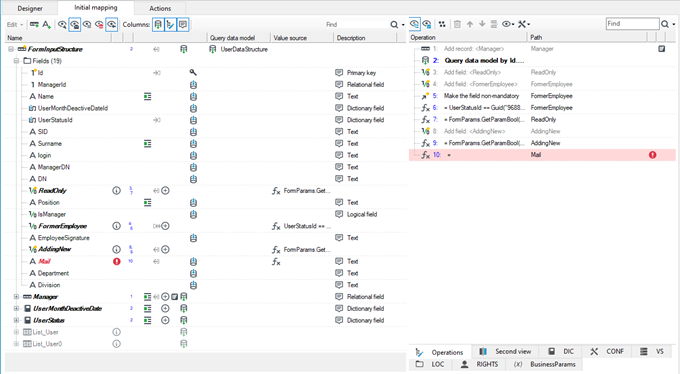Toggle the Description column button
Screen dimensions: 680x374
183,25
